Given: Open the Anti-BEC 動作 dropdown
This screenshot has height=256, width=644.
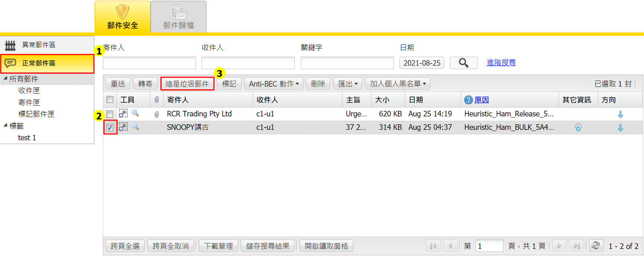Looking at the screenshot, I should pos(274,84).
